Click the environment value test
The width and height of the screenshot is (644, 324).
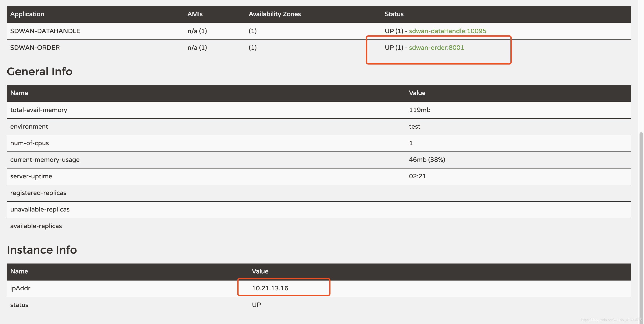click(x=414, y=126)
